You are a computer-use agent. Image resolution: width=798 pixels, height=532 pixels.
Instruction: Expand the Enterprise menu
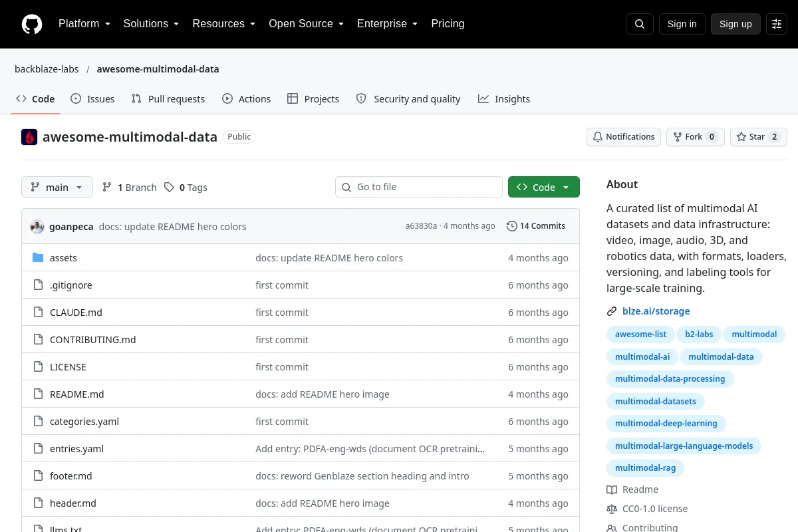point(388,24)
